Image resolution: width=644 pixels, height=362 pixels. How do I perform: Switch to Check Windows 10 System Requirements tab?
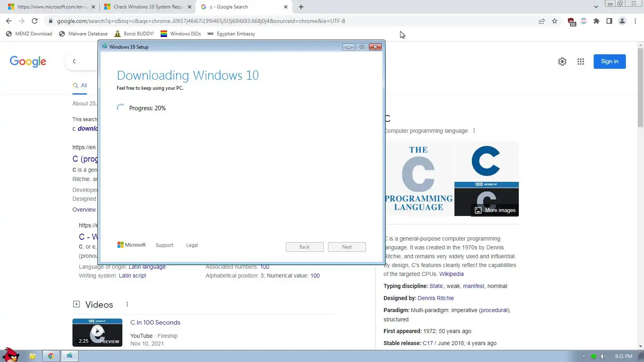(148, 7)
